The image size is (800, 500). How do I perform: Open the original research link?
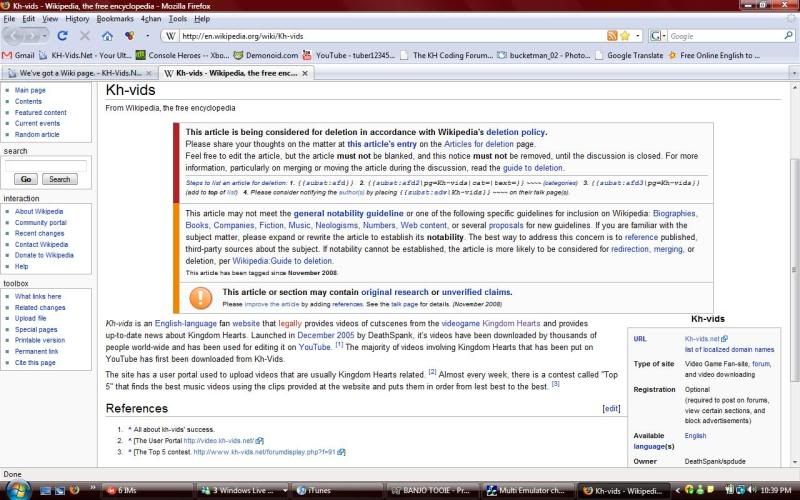tap(395, 292)
